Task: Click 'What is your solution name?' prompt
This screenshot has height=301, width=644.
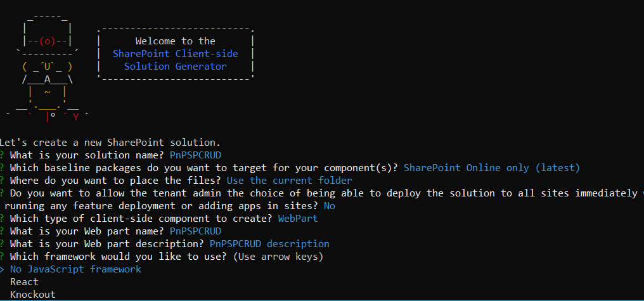Action: [x=87, y=155]
